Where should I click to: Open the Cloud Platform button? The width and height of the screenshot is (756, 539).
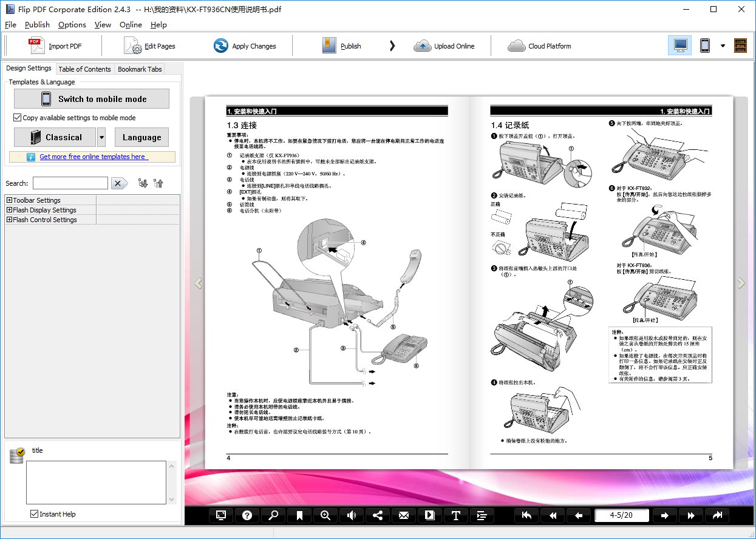[x=540, y=46]
